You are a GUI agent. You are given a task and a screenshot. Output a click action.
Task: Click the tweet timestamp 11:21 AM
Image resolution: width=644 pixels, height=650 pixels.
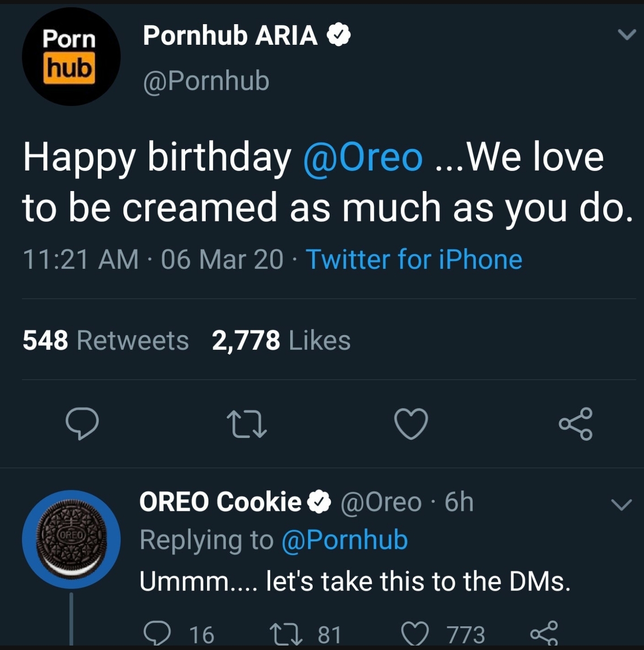coord(80,259)
